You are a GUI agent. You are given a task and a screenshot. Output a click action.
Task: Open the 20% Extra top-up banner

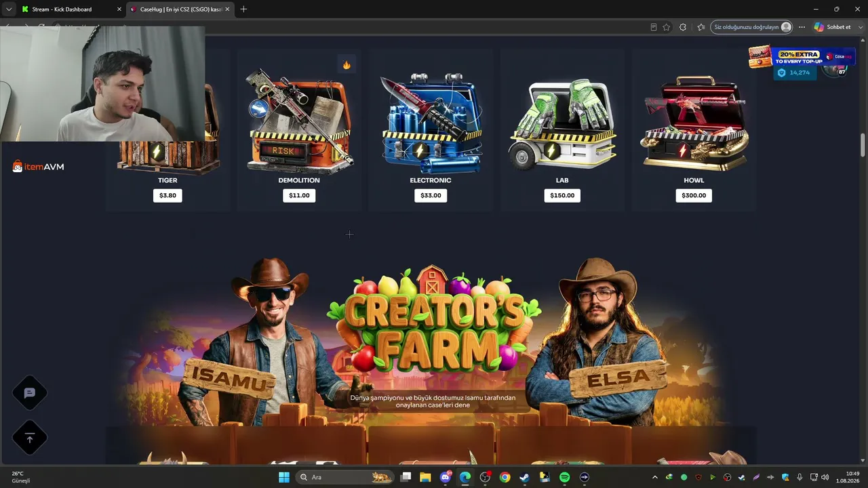[800, 57]
